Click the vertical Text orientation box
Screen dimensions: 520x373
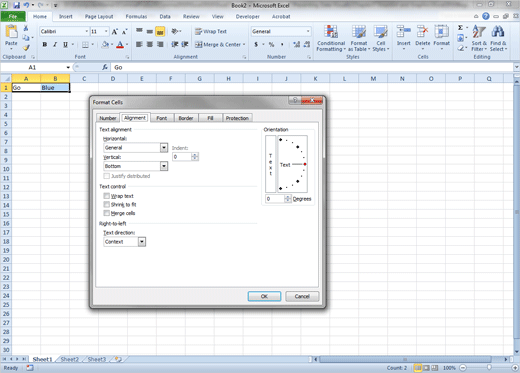click(x=270, y=164)
